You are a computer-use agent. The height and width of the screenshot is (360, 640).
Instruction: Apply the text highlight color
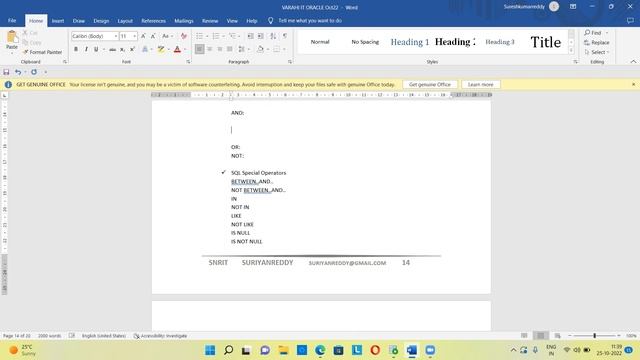[161, 49]
